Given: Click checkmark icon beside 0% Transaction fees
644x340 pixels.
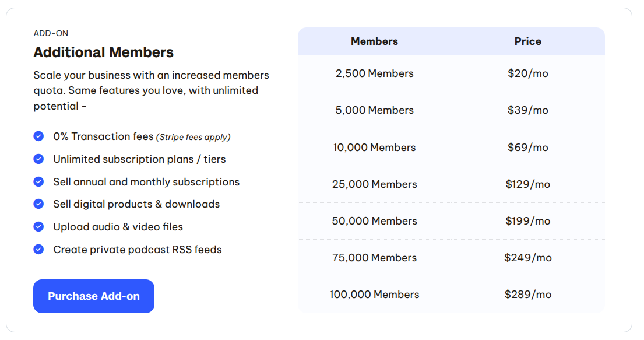Looking at the screenshot, I should point(38,136).
